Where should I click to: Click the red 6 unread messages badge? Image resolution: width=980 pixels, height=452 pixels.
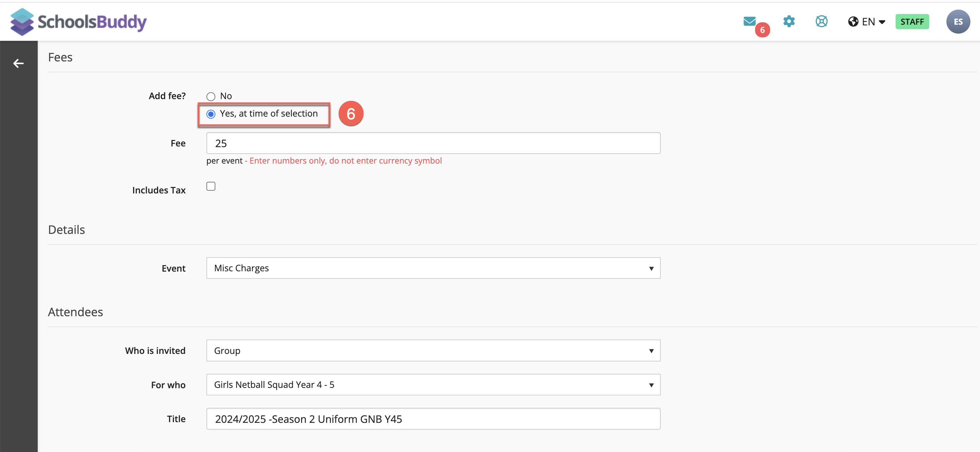(x=762, y=30)
